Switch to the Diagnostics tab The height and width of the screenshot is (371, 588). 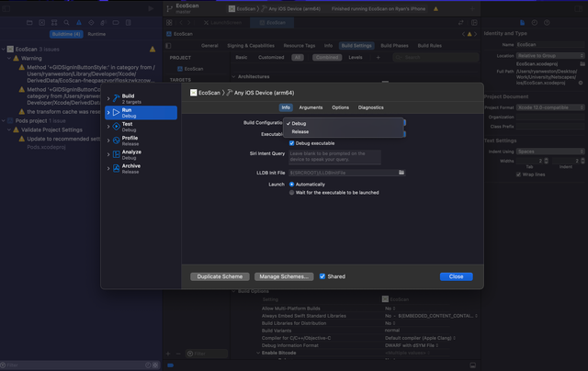pyautogui.click(x=370, y=107)
